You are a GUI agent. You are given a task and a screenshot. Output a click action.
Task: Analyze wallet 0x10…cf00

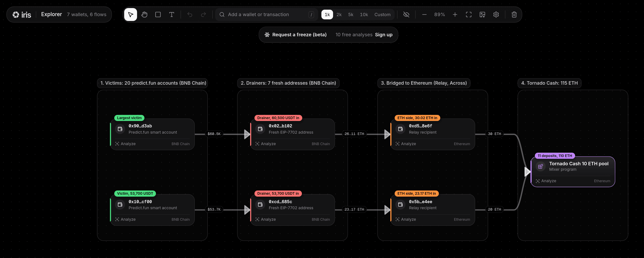click(x=125, y=220)
